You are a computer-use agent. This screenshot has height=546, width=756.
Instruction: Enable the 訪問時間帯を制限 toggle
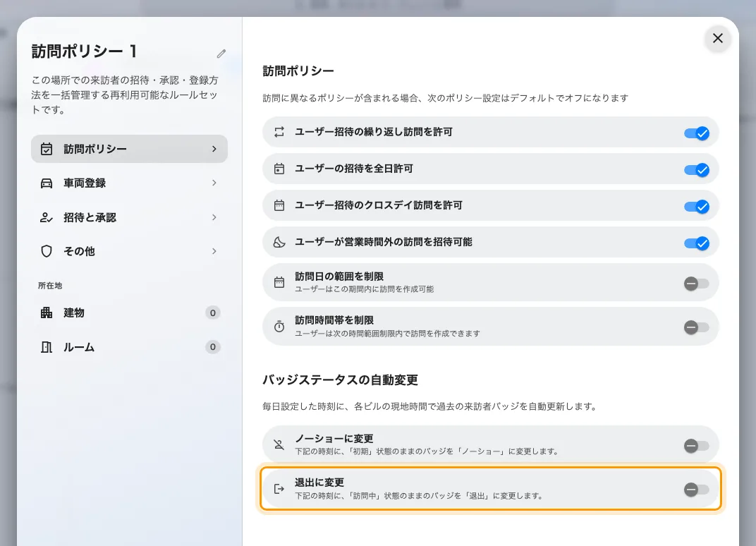[x=697, y=327]
